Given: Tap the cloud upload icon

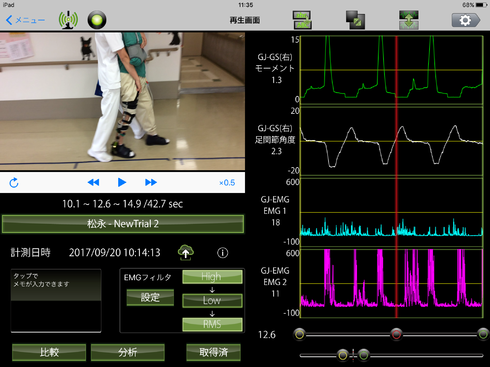Looking at the screenshot, I should pos(186,253).
